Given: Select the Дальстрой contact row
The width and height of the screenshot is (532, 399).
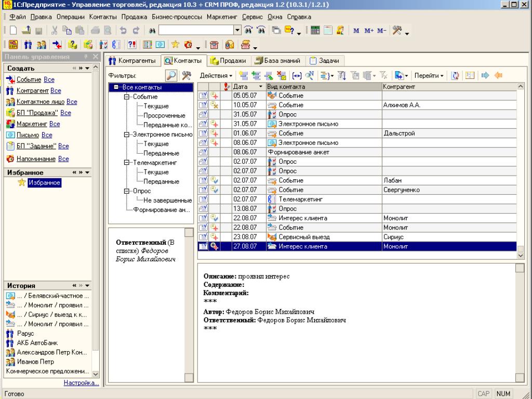Looking at the screenshot, I should (357, 134).
